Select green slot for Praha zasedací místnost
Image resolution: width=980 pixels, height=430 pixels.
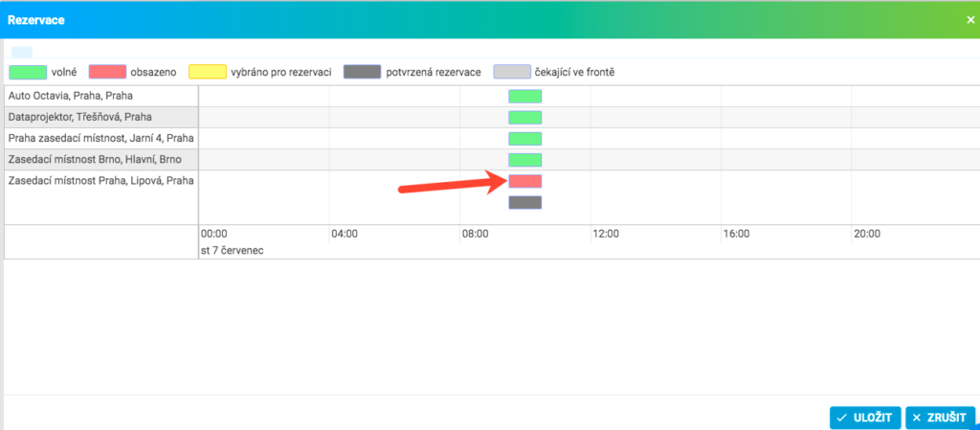click(x=525, y=139)
